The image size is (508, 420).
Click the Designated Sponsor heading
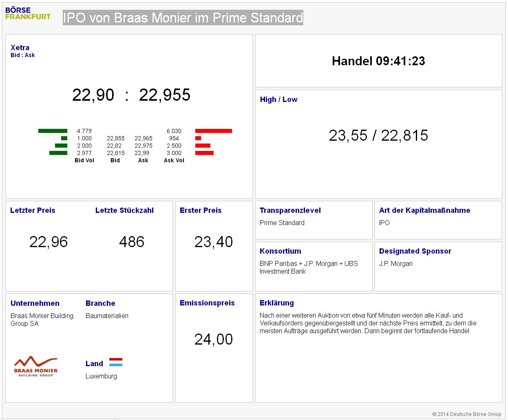(x=415, y=251)
